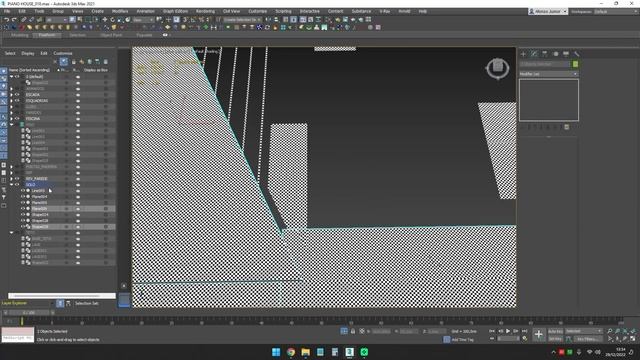Toggle visibility eye of REV_PAREDE layer
The image size is (640, 360).
pos(17,179)
